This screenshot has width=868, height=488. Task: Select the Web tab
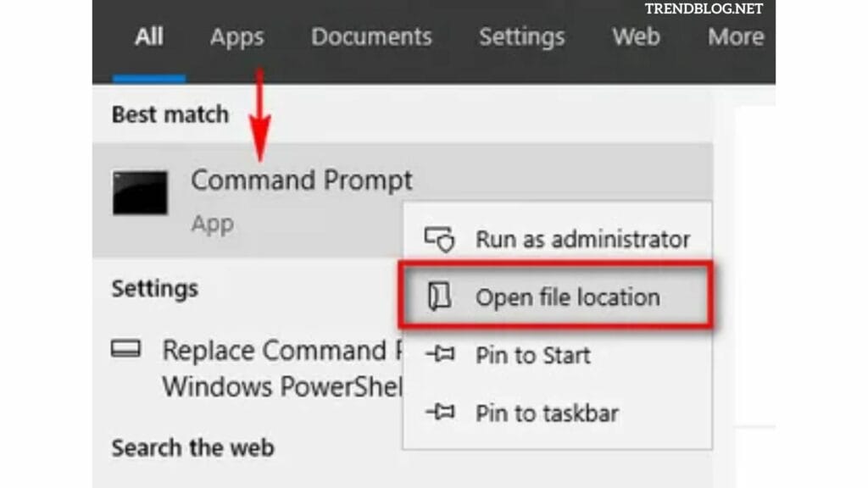[636, 37]
